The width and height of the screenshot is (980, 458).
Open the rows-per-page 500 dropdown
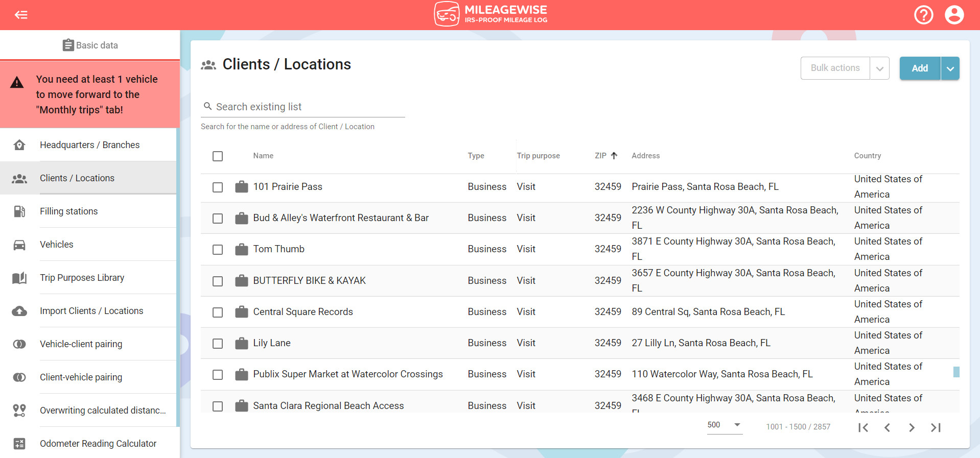[x=725, y=425]
